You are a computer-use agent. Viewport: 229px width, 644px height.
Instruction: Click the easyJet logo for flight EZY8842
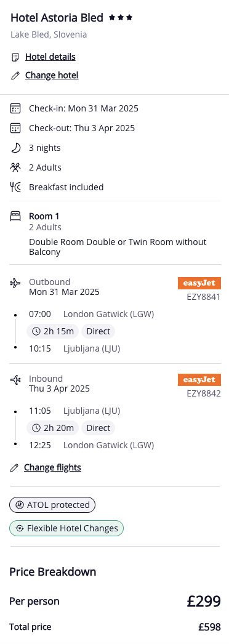[x=199, y=379]
